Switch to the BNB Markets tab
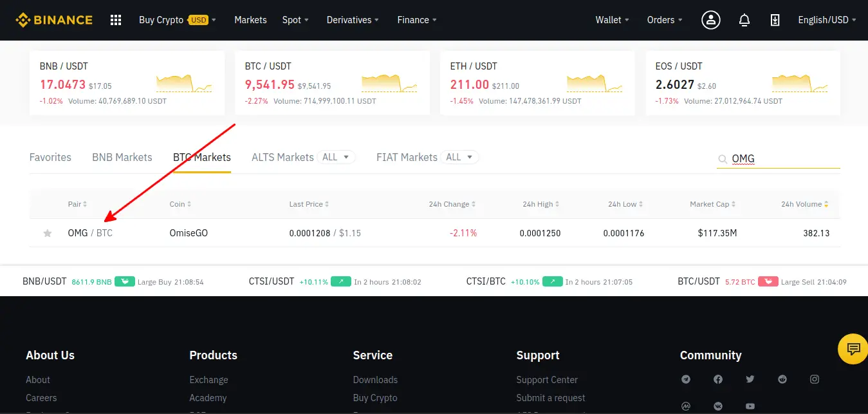The height and width of the screenshot is (414, 868). pyautogui.click(x=122, y=157)
